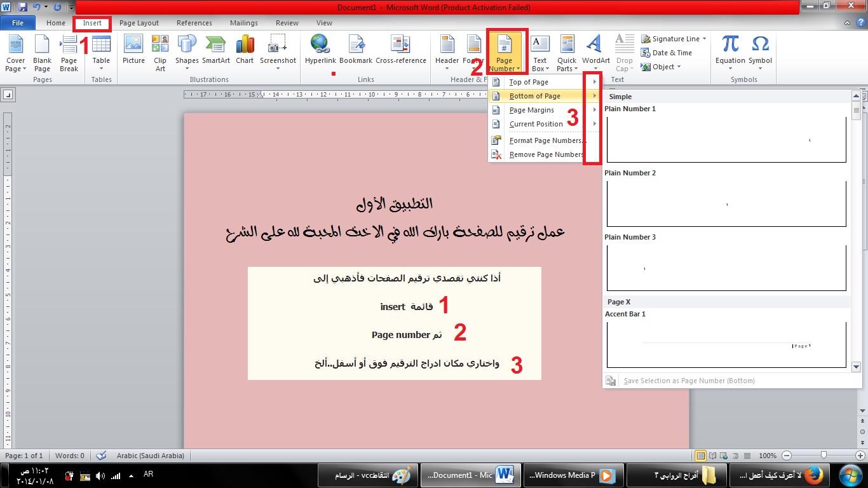Insert a Cross-reference
This screenshot has height=488, width=868.
click(x=401, y=50)
